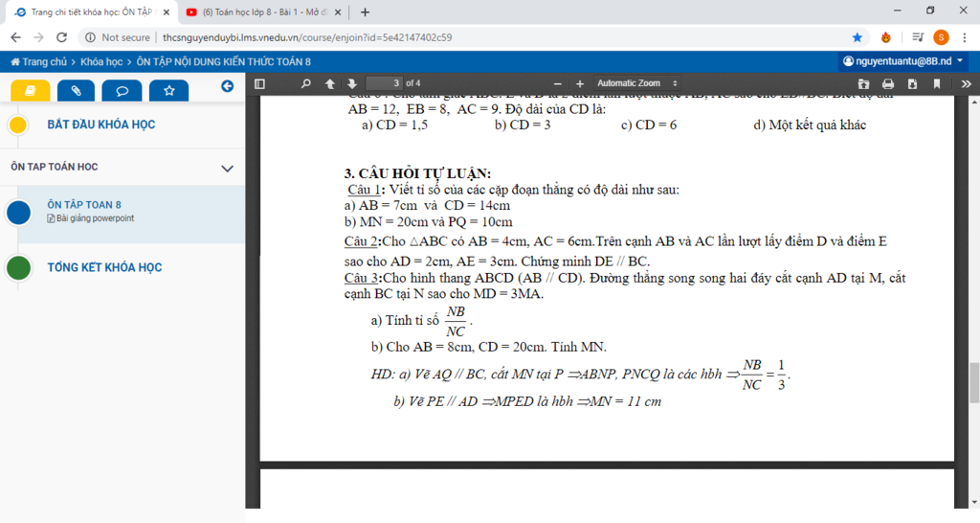Print the PDF document
Screen dimensions: 980x523
point(888,83)
